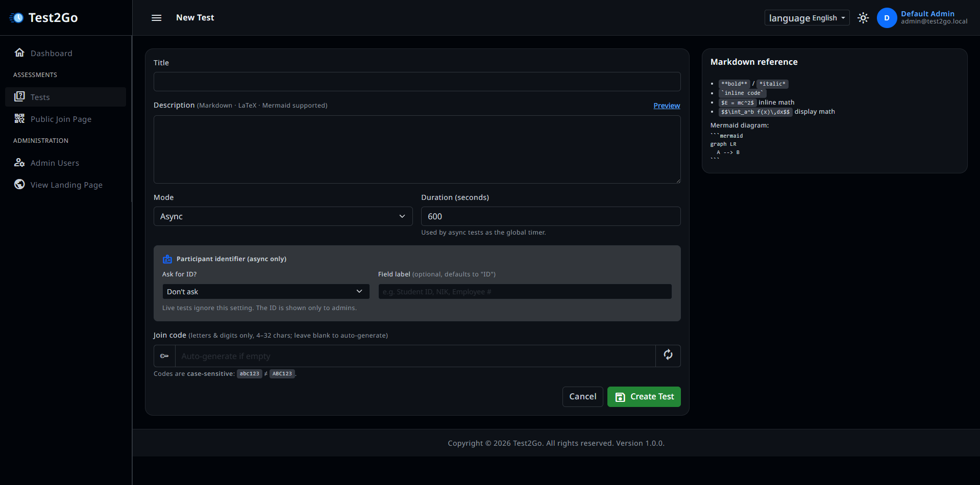Open the language English dropdown
980x485 pixels.
(x=807, y=18)
